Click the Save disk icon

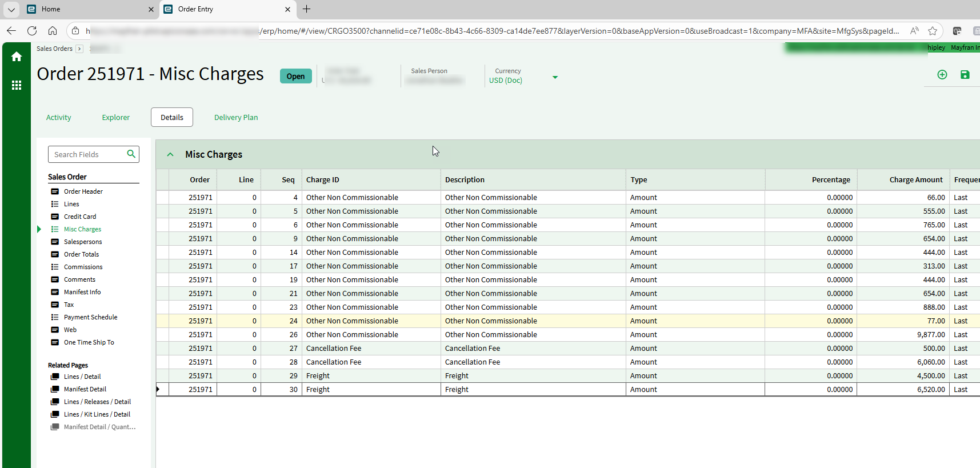pyautogui.click(x=965, y=75)
